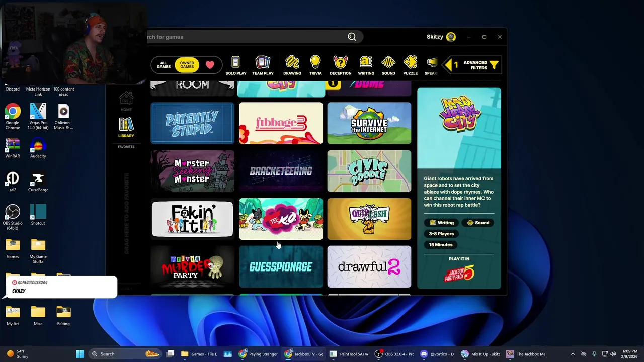Open OBS Studio desktop shortcut
The height and width of the screenshot is (362, 644).
coord(13,217)
